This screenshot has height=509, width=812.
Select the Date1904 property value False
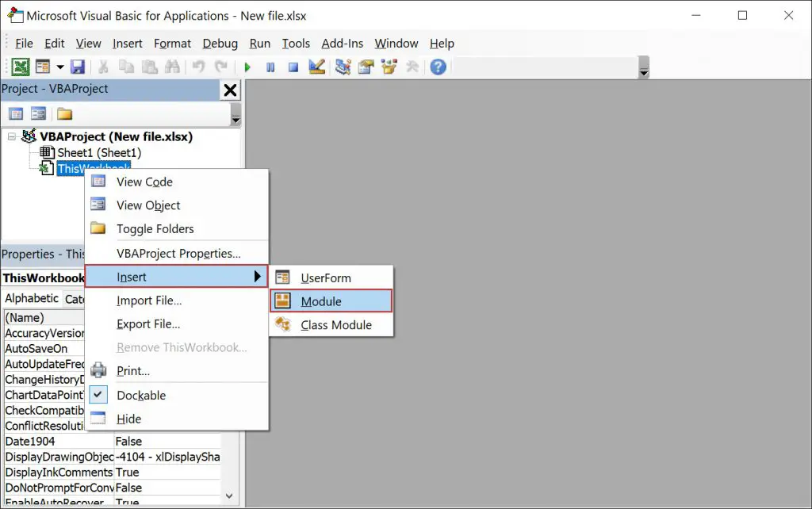coord(167,441)
